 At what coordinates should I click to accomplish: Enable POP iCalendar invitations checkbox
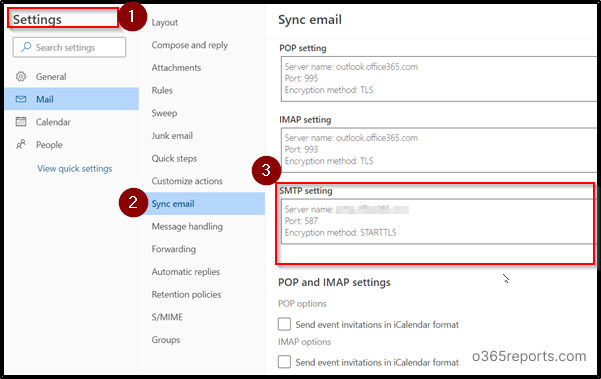(284, 324)
